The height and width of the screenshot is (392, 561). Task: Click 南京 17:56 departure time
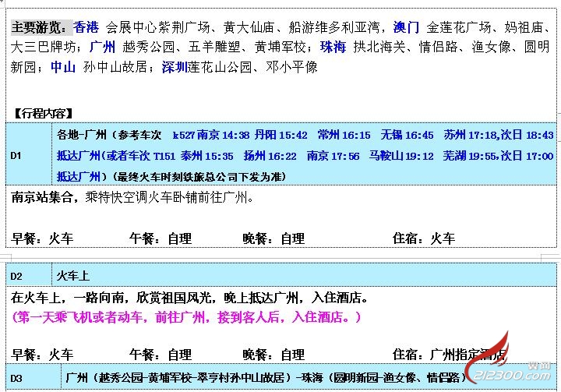(x=333, y=156)
